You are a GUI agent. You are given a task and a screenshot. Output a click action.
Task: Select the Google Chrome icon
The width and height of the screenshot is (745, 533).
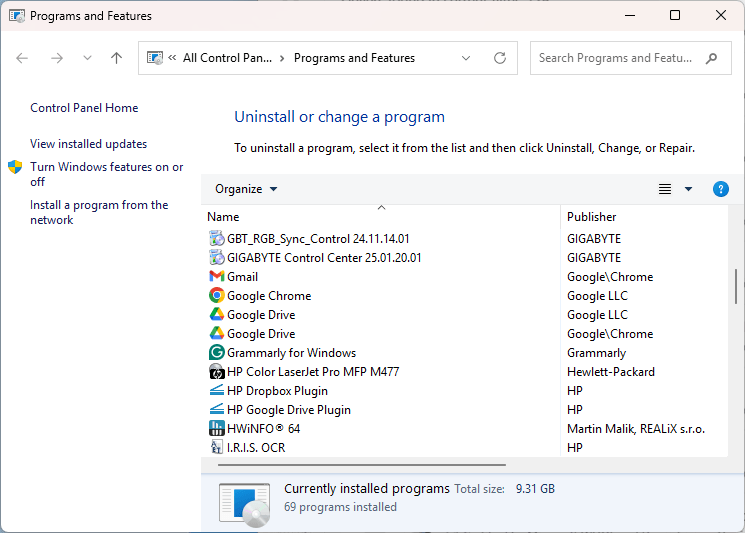tap(217, 296)
